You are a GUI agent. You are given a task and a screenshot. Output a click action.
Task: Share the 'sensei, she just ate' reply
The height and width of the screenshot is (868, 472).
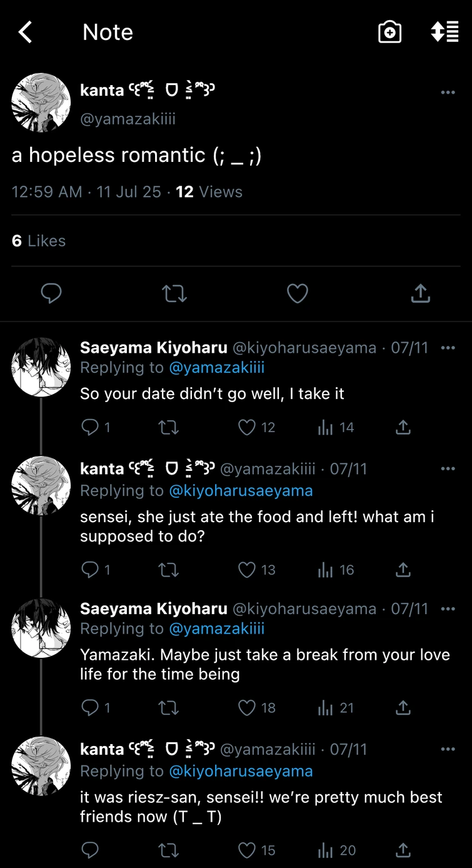pyautogui.click(x=403, y=570)
